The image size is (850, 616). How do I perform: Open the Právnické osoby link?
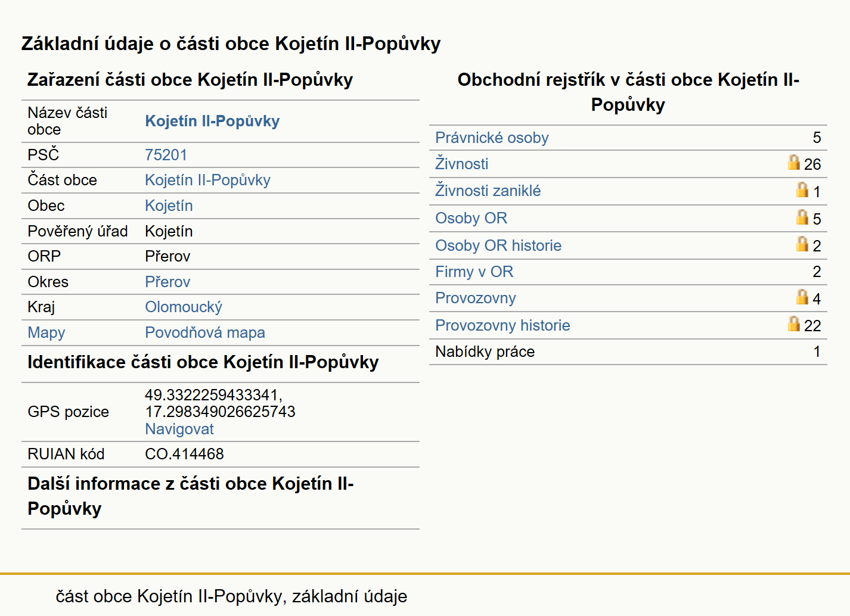point(492,138)
